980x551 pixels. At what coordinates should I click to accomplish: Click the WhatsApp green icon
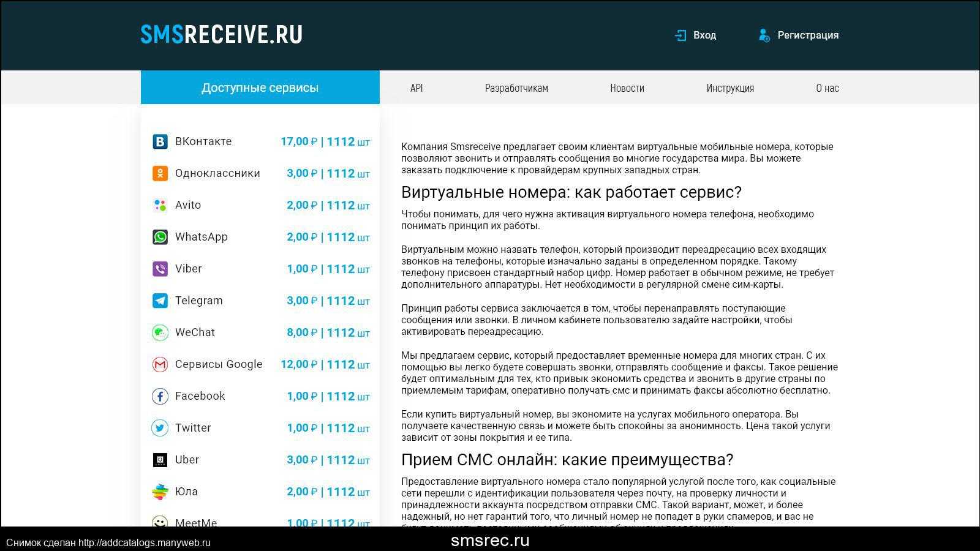click(160, 237)
